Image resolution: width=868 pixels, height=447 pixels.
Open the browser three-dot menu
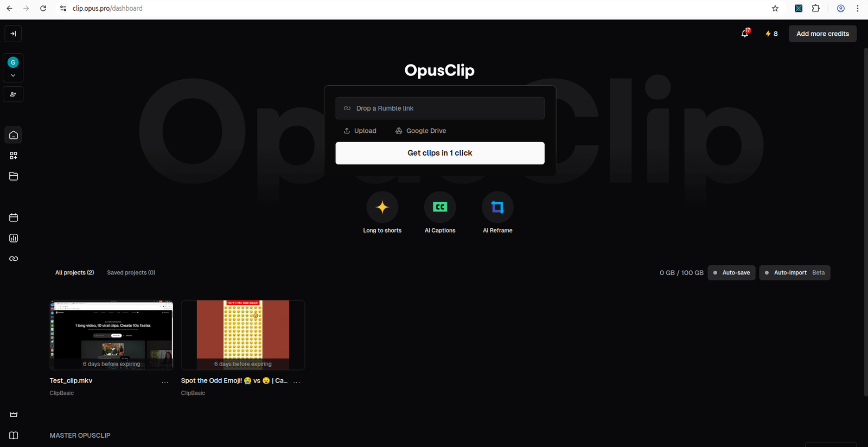coord(858,8)
